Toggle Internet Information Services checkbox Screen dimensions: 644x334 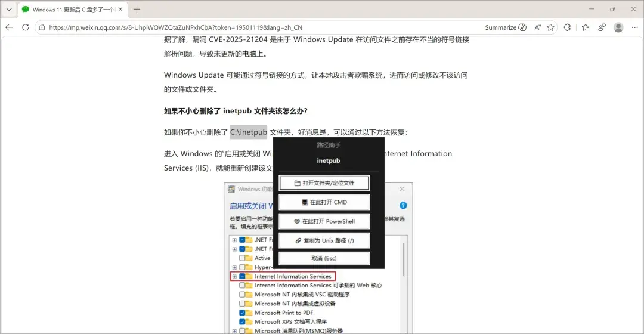coord(242,276)
